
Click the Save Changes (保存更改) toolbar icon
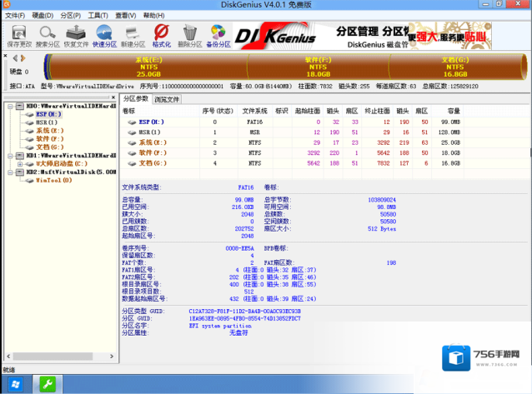point(18,35)
